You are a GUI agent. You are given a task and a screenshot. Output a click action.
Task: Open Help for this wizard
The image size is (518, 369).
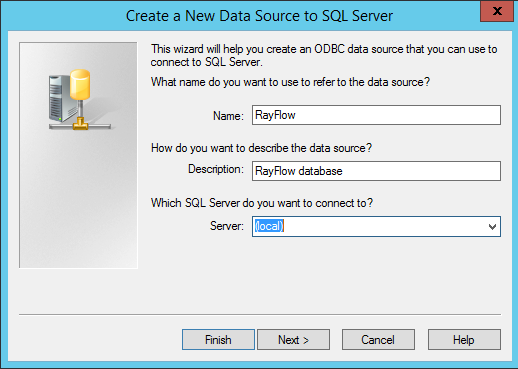tap(464, 340)
